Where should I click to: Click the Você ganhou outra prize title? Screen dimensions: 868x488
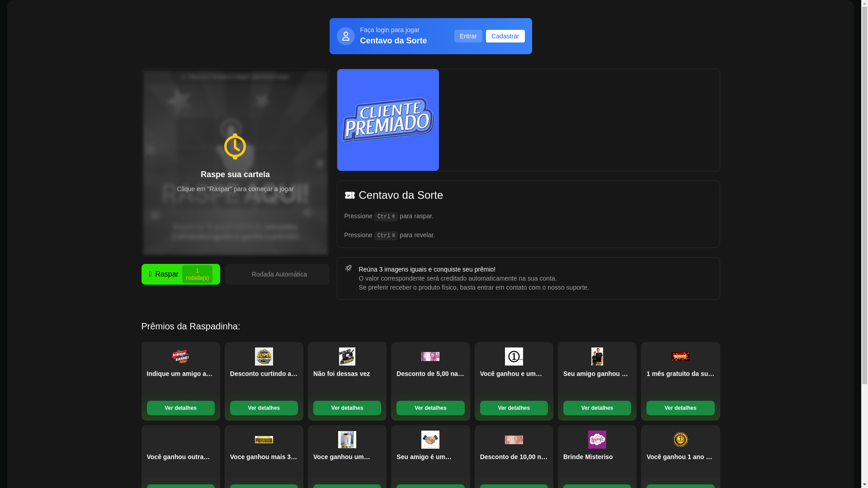(x=179, y=457)
